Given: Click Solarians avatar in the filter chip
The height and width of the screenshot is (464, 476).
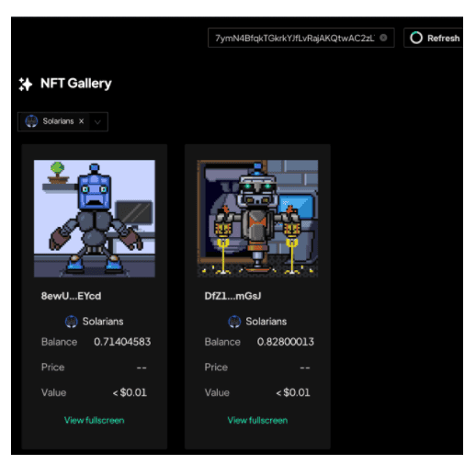Looking at the screenshot, I should pos(31,121).
